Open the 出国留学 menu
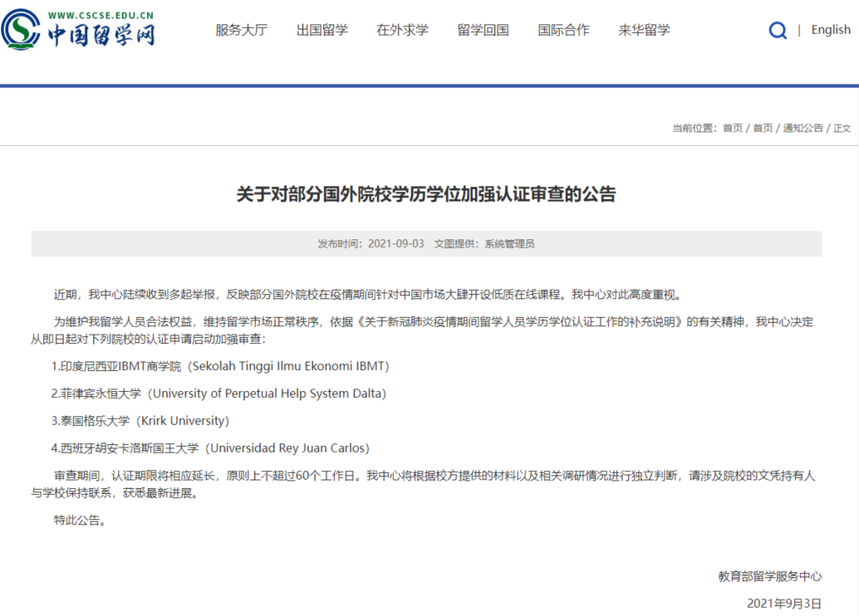 coord(322,31)
